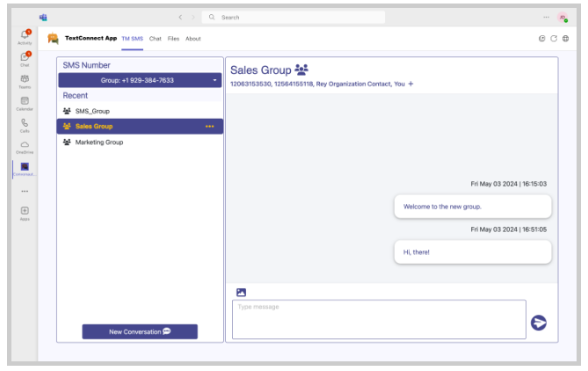Click the 'Recent' section heading
Image resolution: width=588 pixels, height=371 pixels.
click(x=75, y=96)
